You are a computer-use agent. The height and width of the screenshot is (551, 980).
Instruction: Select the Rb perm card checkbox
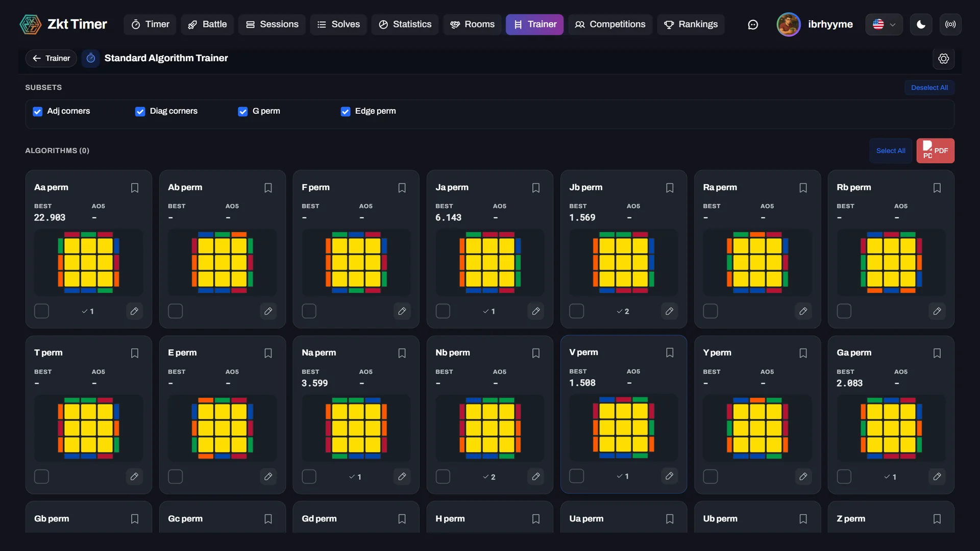coord(844,311)
